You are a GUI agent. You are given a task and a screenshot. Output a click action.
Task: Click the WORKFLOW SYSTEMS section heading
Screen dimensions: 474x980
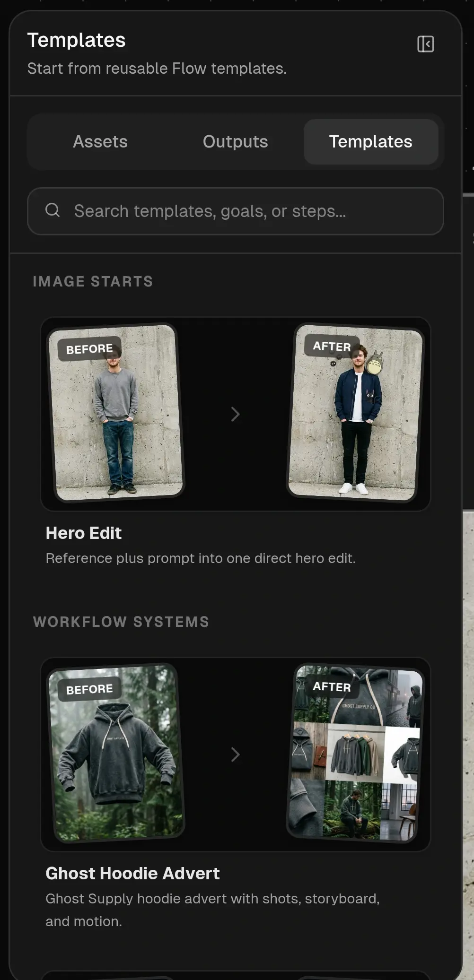pos(121,622)
